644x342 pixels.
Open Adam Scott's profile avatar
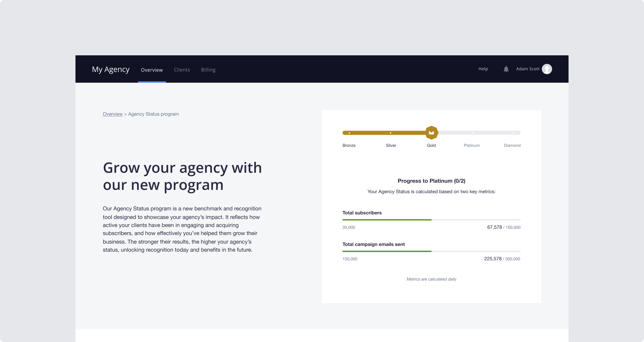click(547, 69)
